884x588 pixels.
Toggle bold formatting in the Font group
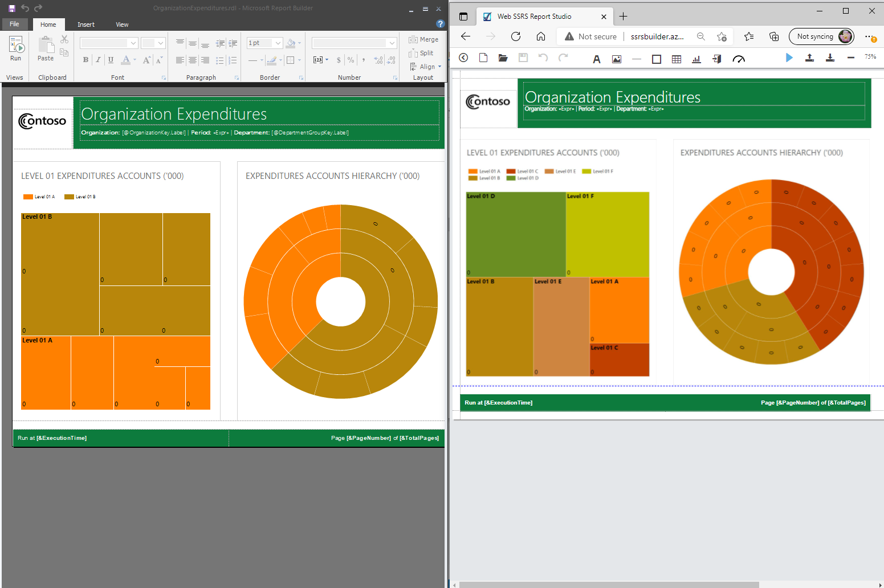[85, 60]
